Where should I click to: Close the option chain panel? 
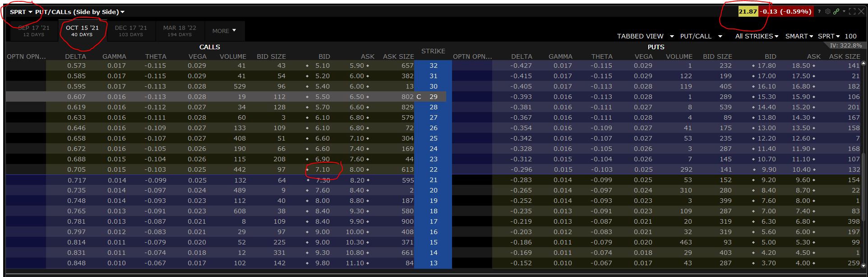pyautogui.click(x=861, y=12)
